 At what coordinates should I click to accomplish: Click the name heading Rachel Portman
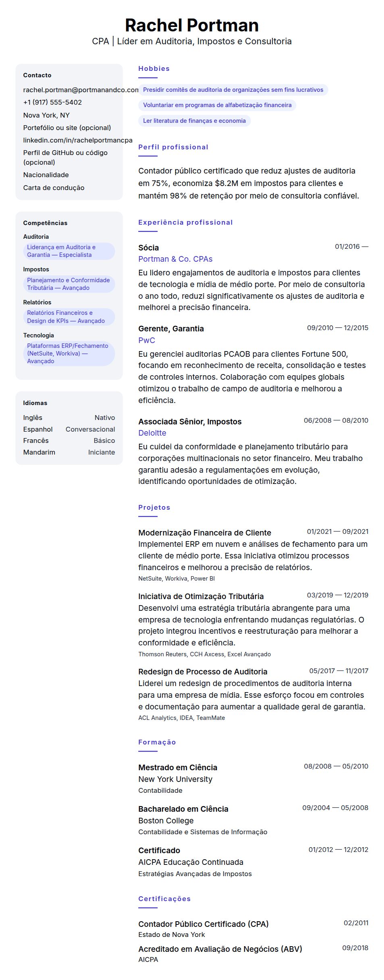192,25
